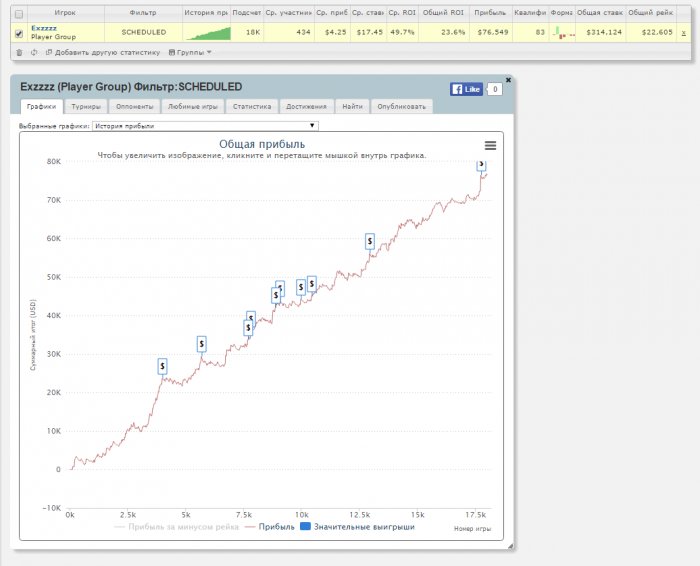Sort by the Фильтр column header

pyautogui.click(x=143, y=13)
